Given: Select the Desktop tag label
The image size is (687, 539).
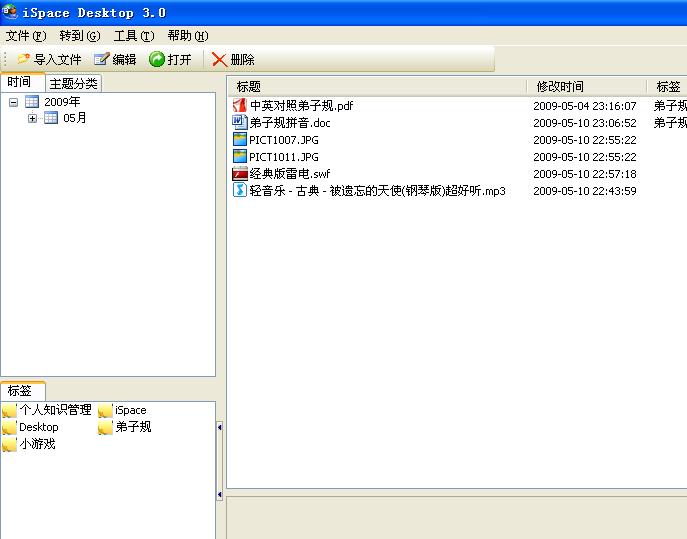Looking at the screenshot, I should pyautogui.click(x=39, y=427).
